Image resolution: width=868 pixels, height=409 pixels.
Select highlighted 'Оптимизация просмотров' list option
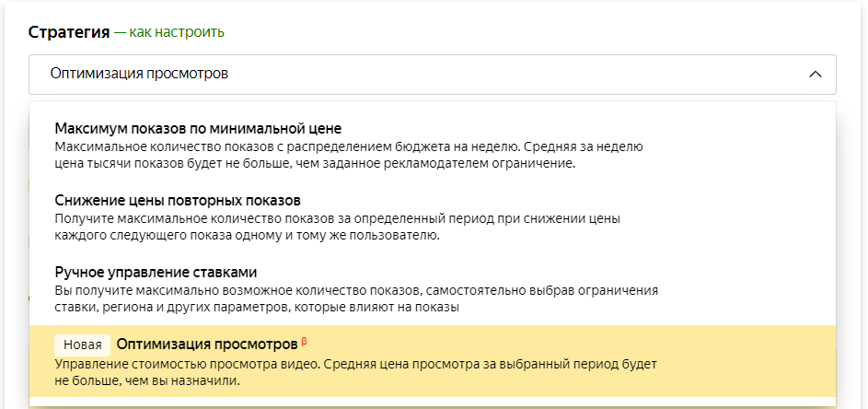(207, 344)
